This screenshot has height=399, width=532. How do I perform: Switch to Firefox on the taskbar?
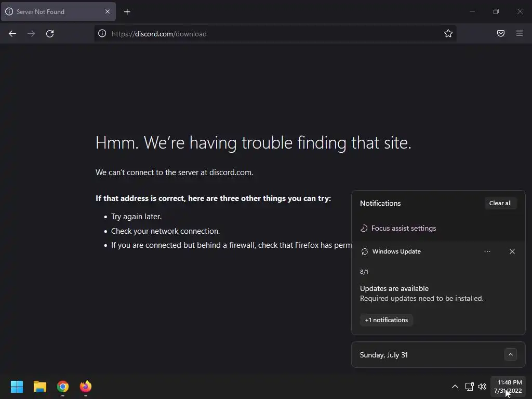coord(86,387)
